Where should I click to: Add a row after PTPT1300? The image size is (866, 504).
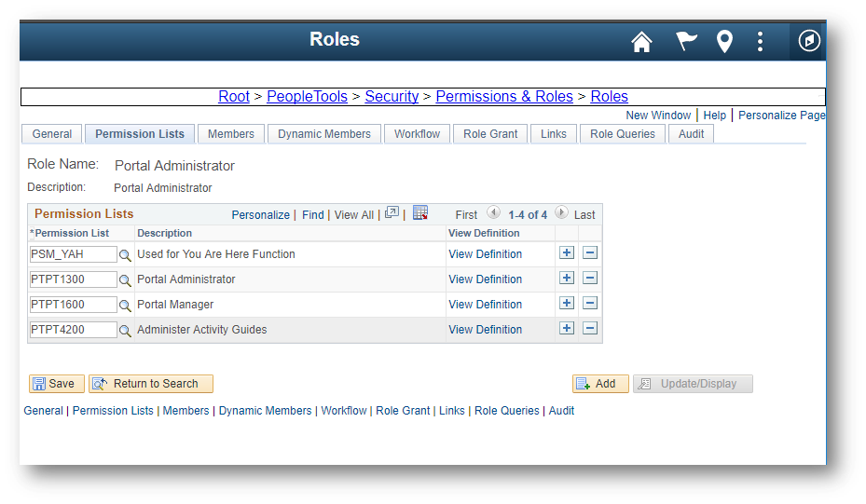(x=567, y=278)
